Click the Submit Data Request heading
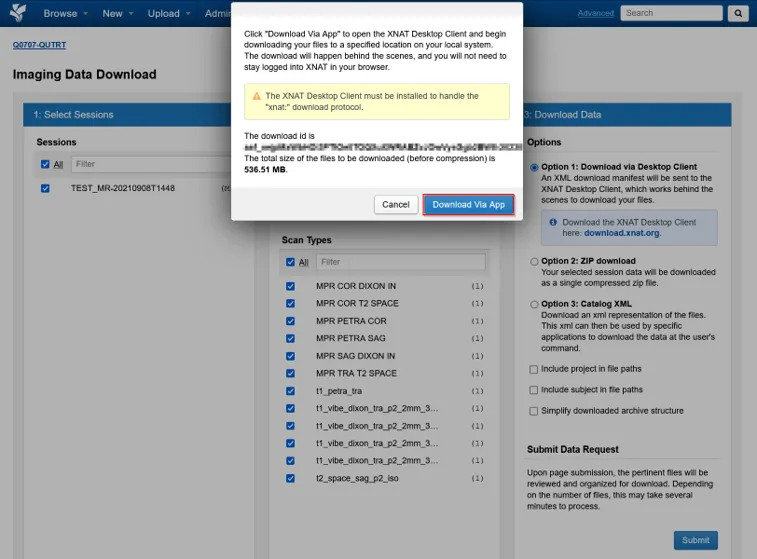This screenshot has width=757, height=559. tap(573, 449)
